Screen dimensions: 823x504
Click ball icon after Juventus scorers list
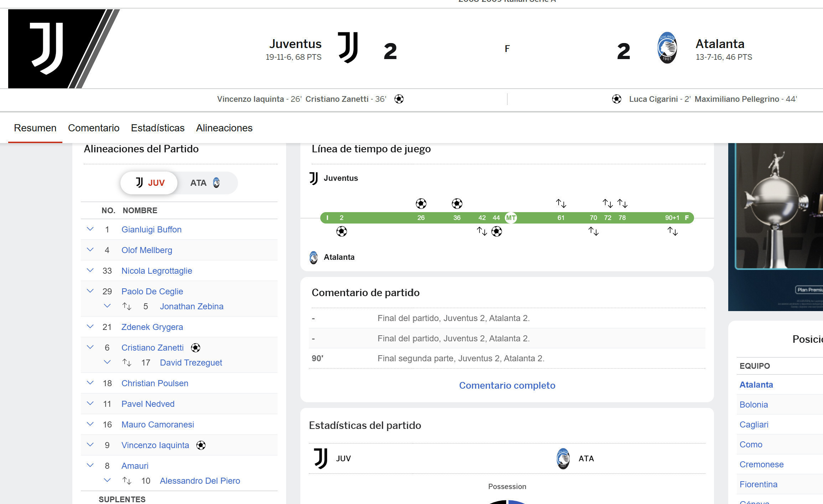click(x=399, y=99)
